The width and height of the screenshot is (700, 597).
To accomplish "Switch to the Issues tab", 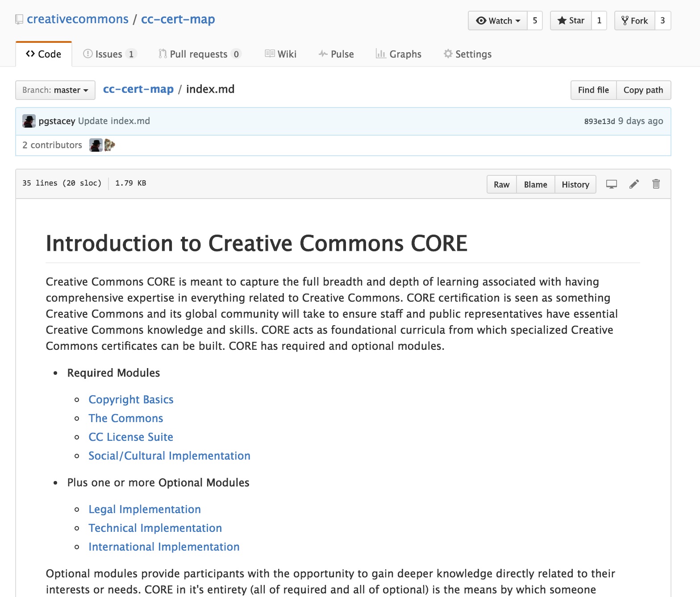I will (x=109, y=54).
